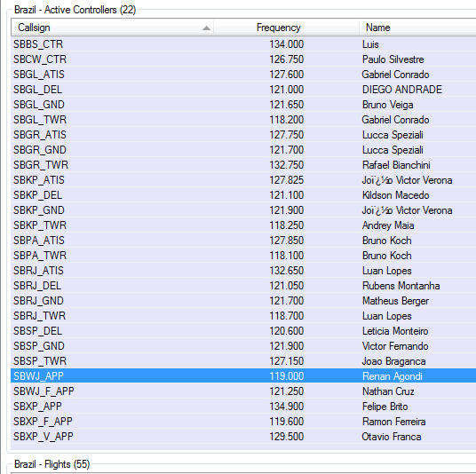Sort by the Callsign column header
Image resolution: width=476 pixels, height=474 pixels.
(112, 28)
